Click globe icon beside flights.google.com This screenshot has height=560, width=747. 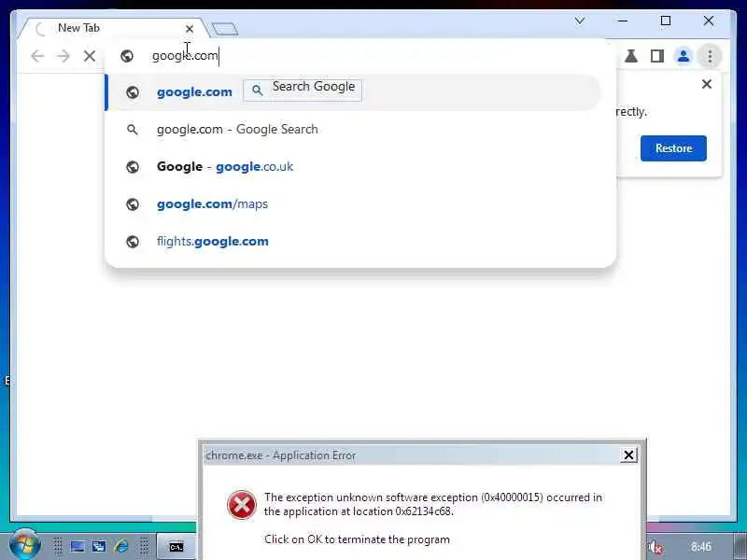tap(133, 242)
